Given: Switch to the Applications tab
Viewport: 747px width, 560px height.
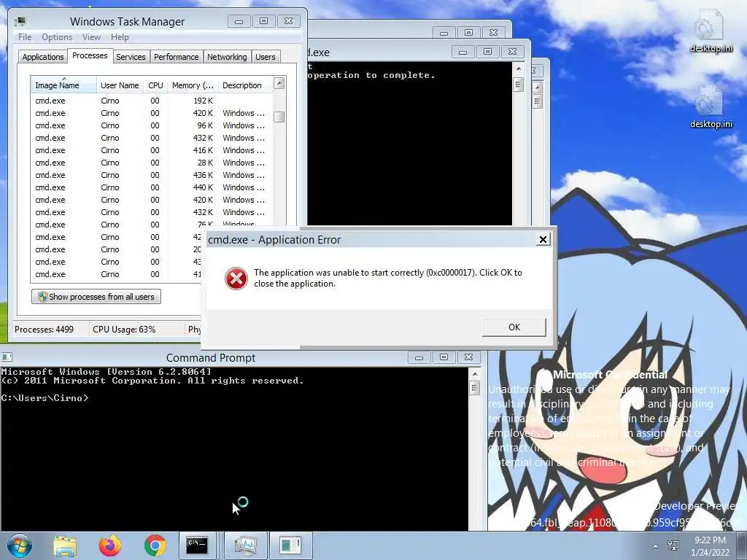Looking at the screenshot, I should [x=43, y=57].
